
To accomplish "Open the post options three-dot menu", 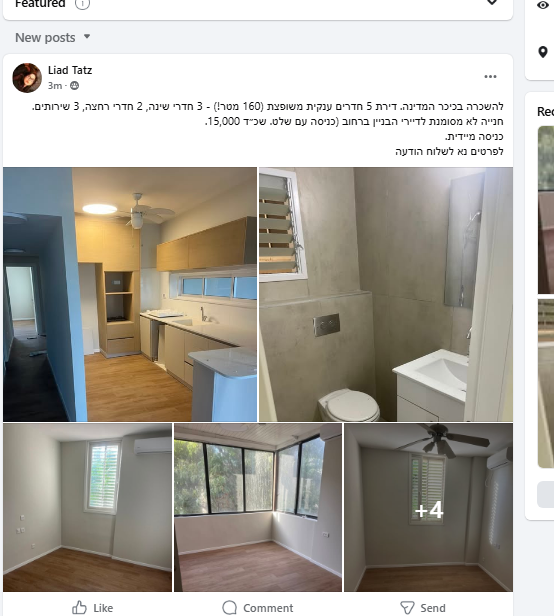I will point(490,77).
